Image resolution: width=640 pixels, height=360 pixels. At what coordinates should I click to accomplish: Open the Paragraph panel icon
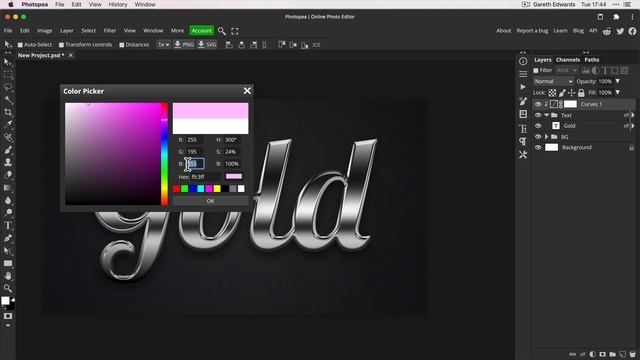[x=523, y=142]
